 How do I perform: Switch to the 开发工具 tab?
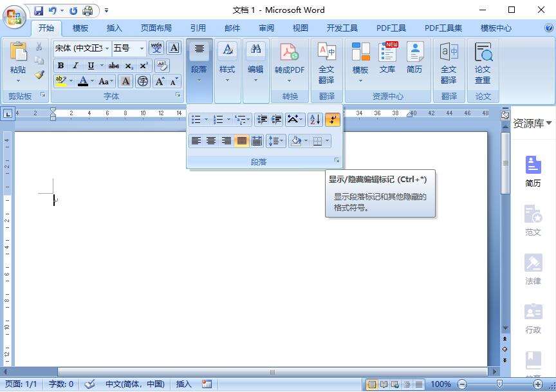pyautogui.click(x=342, y=28)
